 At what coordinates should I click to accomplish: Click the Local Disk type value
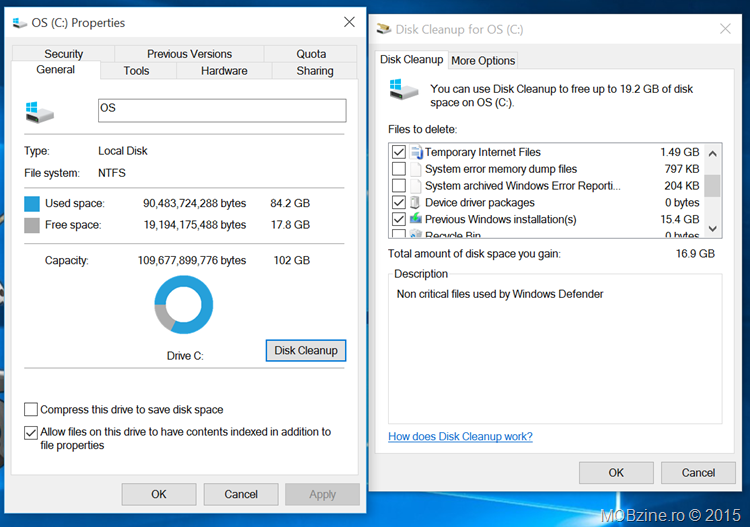point(123,151)
